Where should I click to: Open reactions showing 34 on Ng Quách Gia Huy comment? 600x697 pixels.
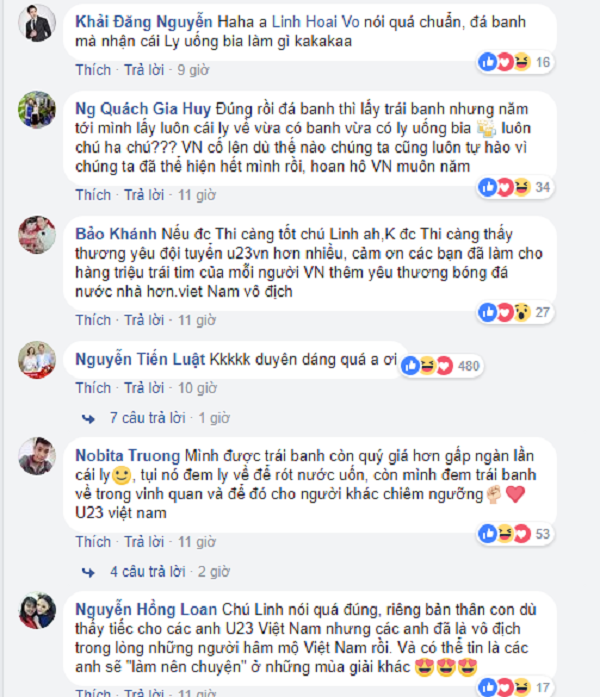(x=516, y=187)
